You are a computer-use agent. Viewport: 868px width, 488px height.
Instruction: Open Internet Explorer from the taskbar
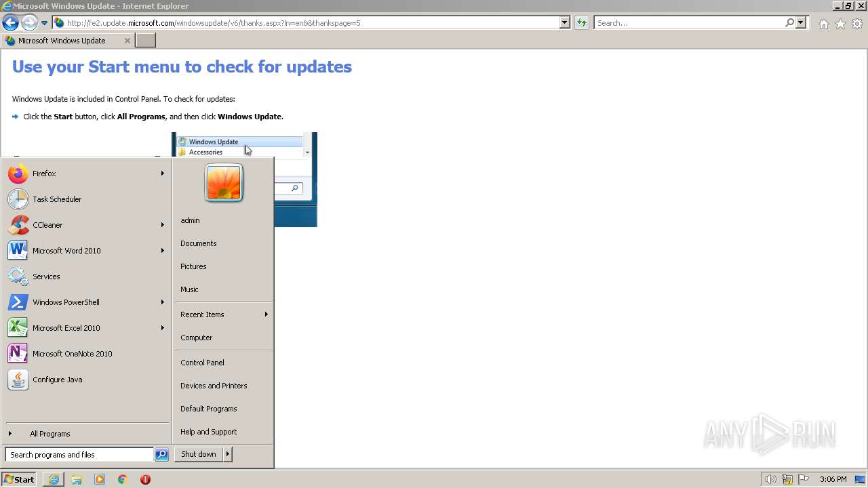coord(54,479)
